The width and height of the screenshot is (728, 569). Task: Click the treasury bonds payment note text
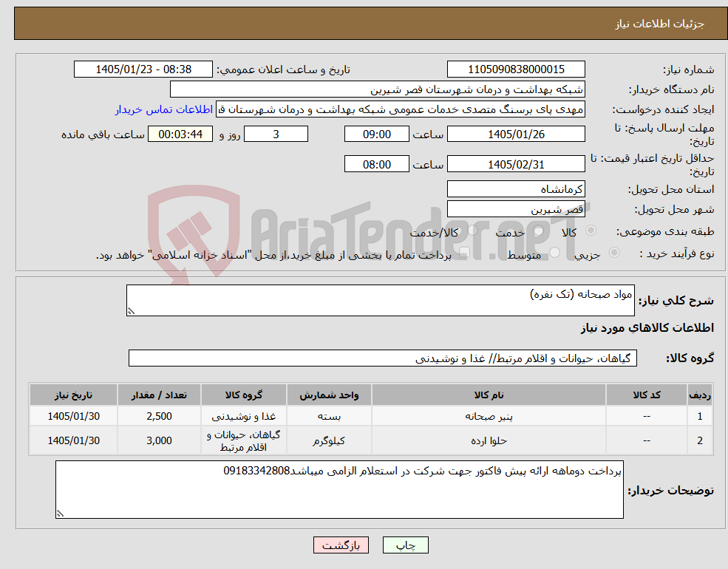tap(273, 255)
